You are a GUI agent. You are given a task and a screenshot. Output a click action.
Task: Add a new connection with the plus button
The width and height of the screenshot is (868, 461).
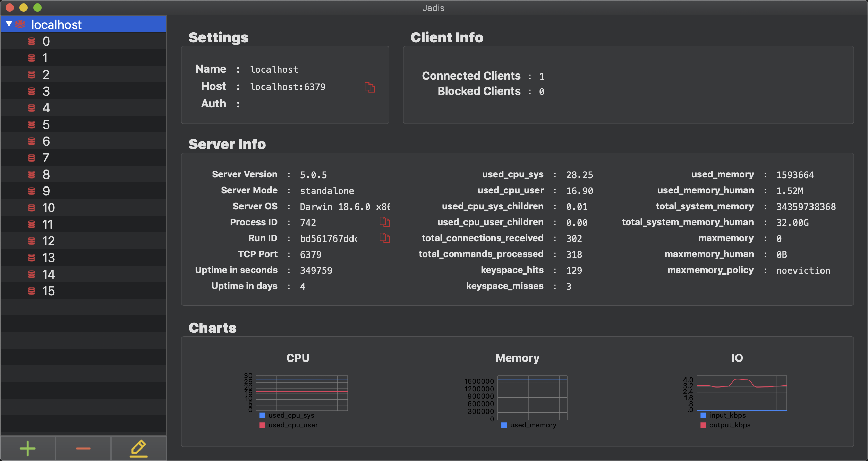tap(28, 449)
